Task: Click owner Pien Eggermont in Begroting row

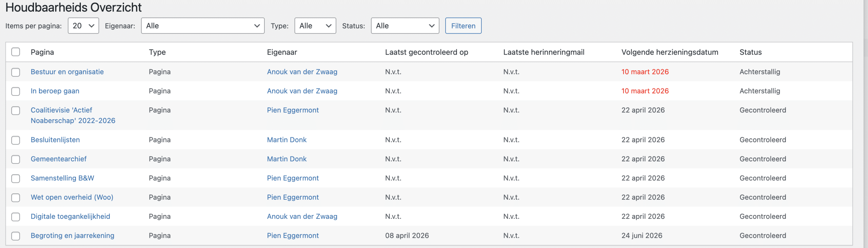Action: 293,235
